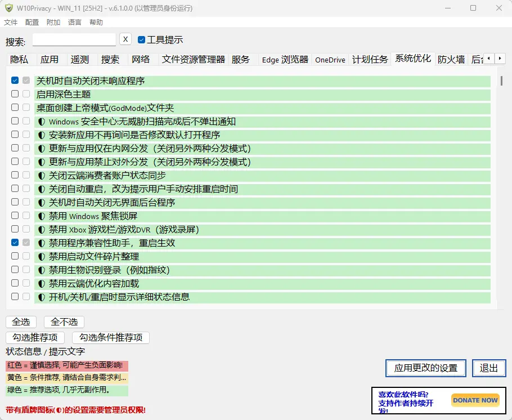Image resolution: width=512 pixels, height=420 pixels.
Task: Open the 文件 menu
Action: [x=11, y=22]
